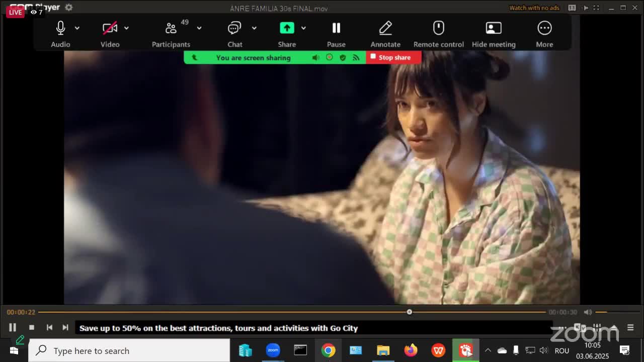This screenshot has height=362, width=644.
Task: Click the elapsed time 00:00:22
Action: 21,312
